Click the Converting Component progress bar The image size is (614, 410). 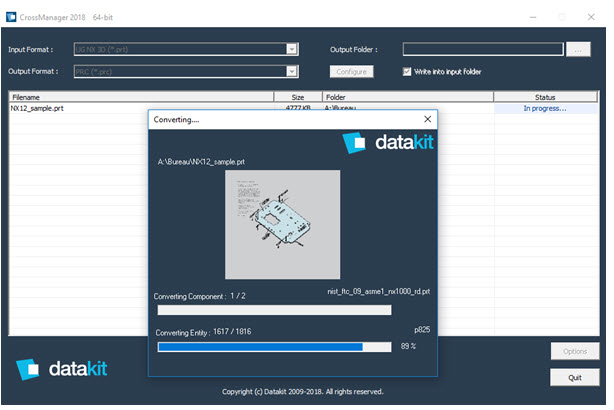coord(274,310)
